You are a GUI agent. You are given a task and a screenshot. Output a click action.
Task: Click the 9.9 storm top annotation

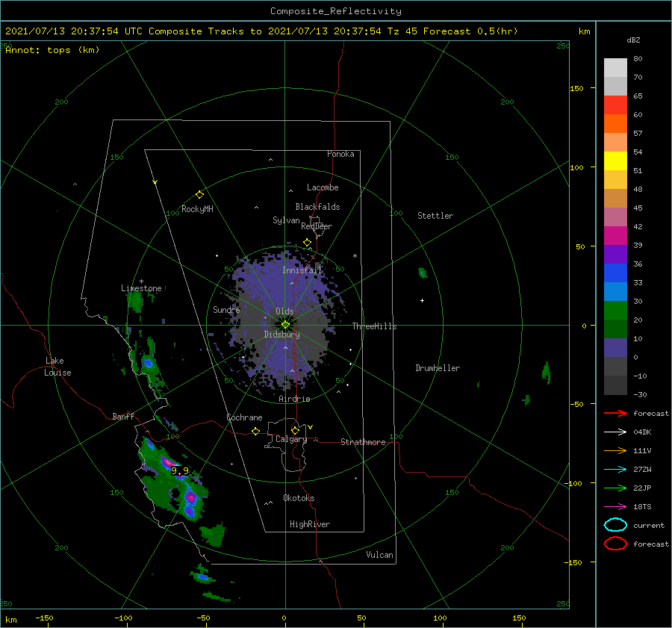tap(180, 470)
